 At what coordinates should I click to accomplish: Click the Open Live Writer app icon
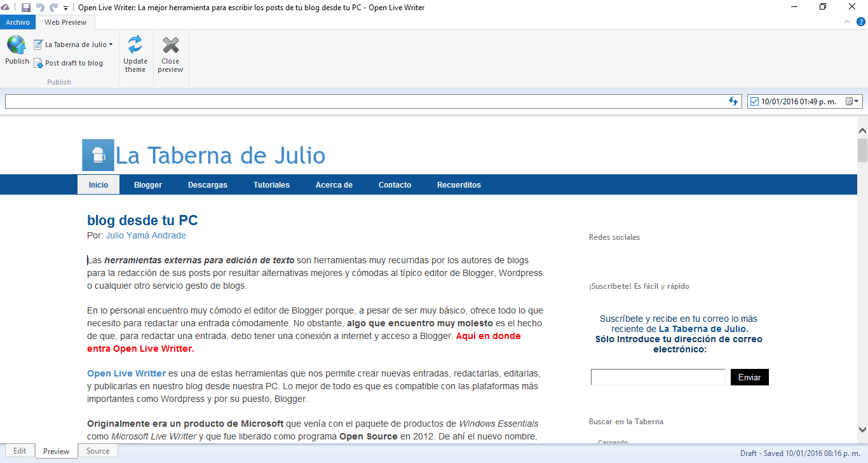7,7
